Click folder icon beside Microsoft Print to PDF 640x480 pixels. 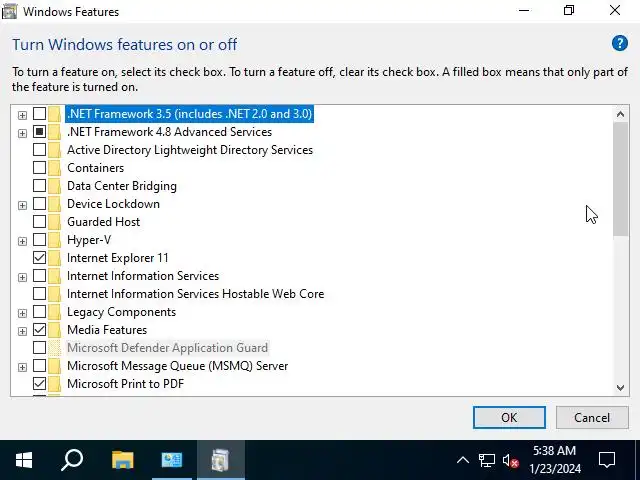point(54,383)
